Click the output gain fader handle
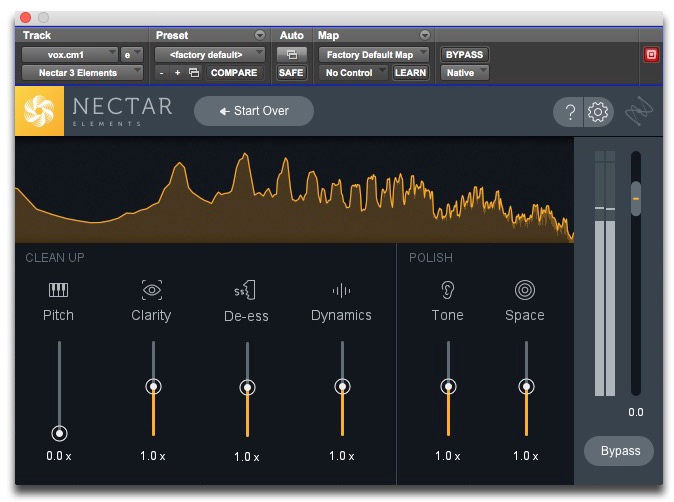 pos(636,199)
